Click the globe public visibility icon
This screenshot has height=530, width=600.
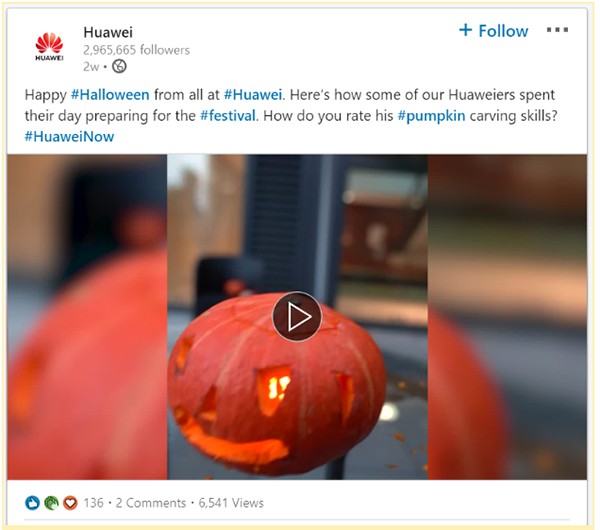pyautogui.click(x=119, y=67)
